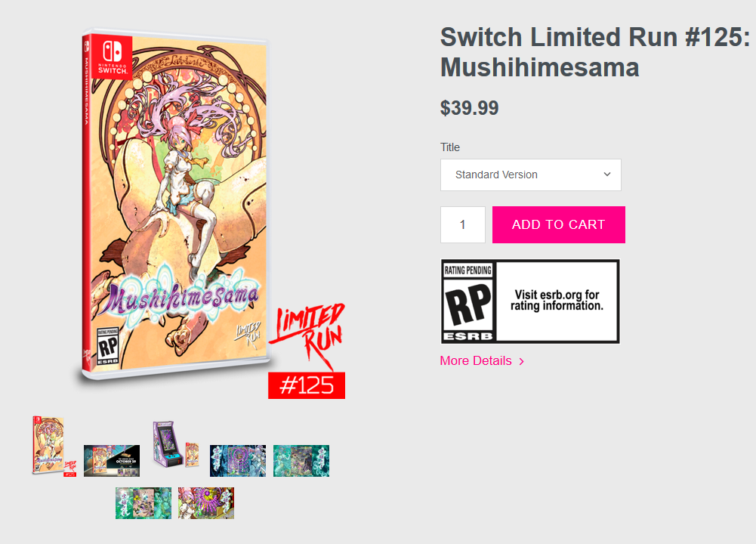
Task: Select the mini arcade cabinet thumbnail
Action: [175, 444]
